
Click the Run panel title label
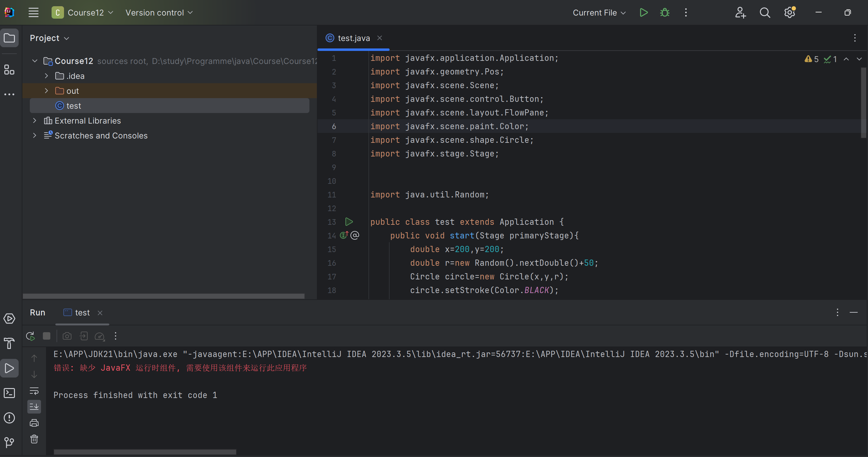click(37, 313)
